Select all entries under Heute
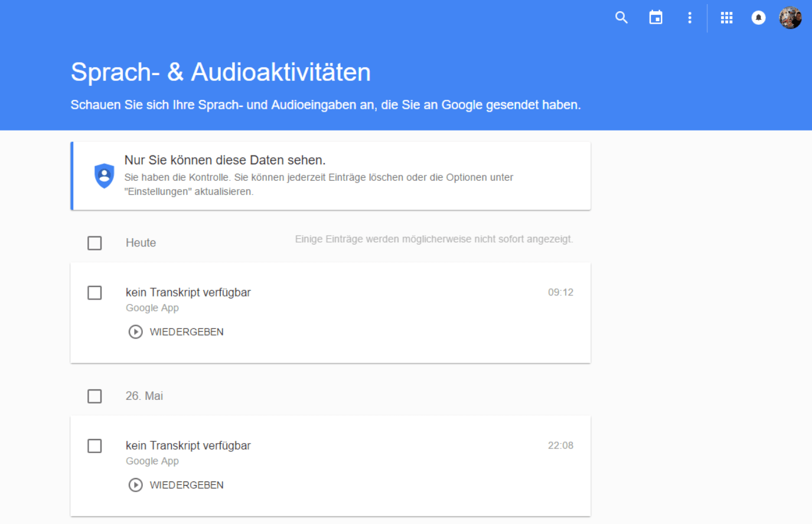This screenshot has height=524, width=812. (94, 243)
